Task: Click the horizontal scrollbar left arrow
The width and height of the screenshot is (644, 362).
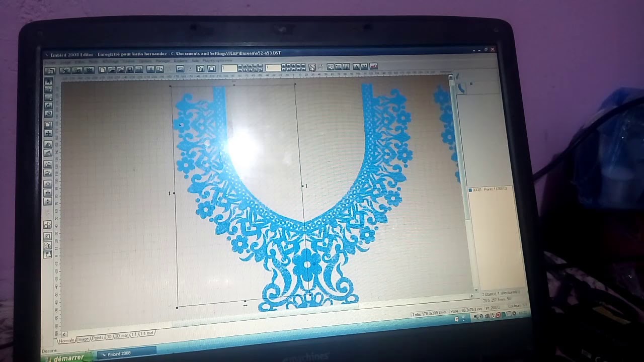Action: 64,334
